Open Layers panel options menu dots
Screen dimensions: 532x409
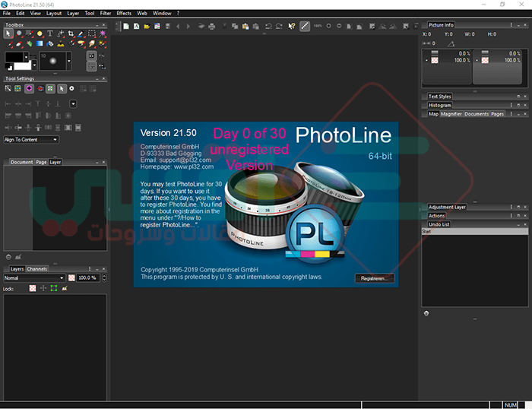(x=90, y=269)
